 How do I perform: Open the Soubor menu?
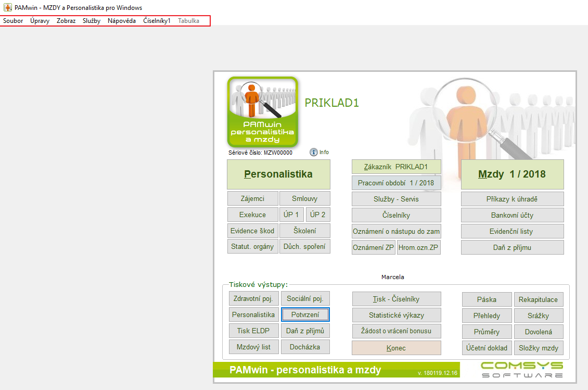(13, 21)
